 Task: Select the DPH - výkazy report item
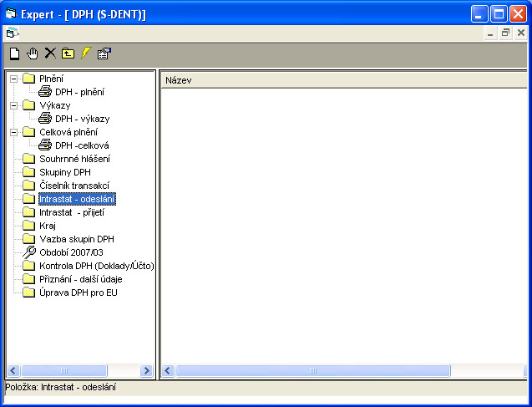tap(82, 119)
